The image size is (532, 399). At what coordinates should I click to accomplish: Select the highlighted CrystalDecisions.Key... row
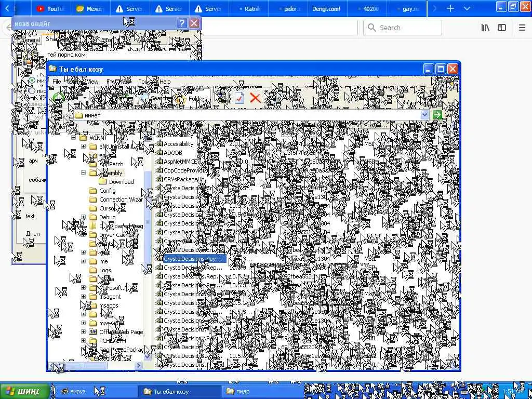tap(194, 259)
